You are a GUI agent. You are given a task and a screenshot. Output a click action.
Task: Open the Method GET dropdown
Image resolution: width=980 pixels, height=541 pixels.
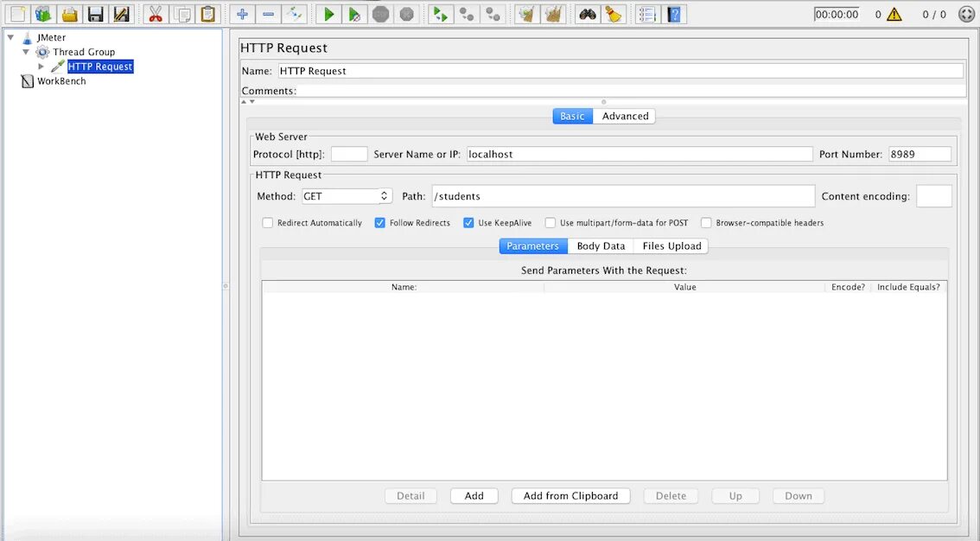(x=347, y=196)
